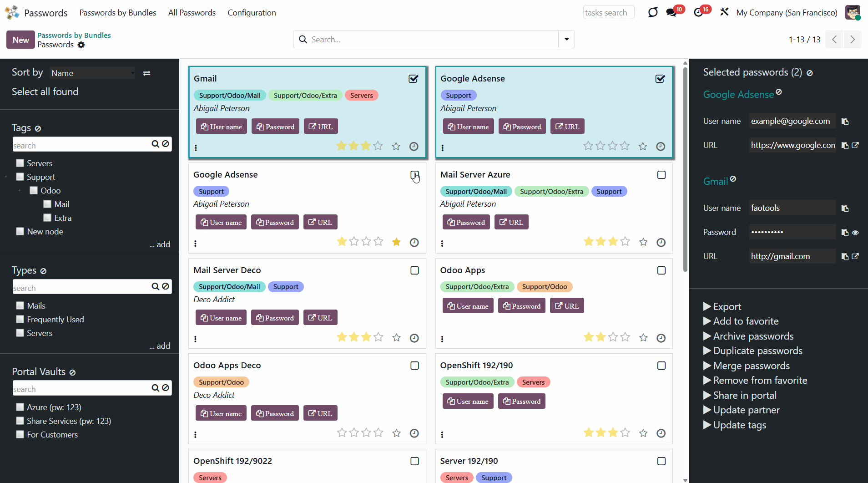The image size is (868, 483).
Task: Set Odoo Apps Deco priority to second star
Action: coord(354,432)
